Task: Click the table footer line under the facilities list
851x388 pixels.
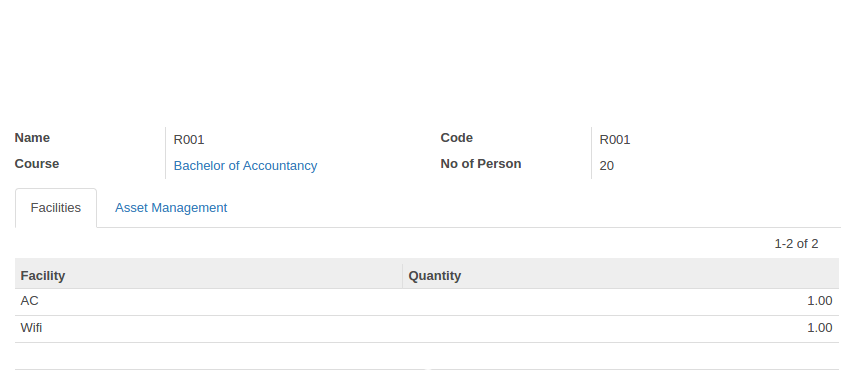Action: [x=427, y=370]
